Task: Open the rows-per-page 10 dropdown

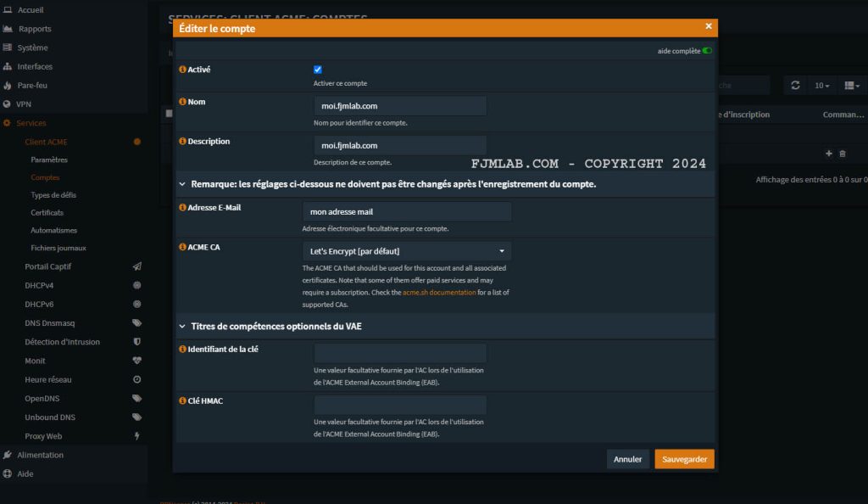Action: click(821, 86)
